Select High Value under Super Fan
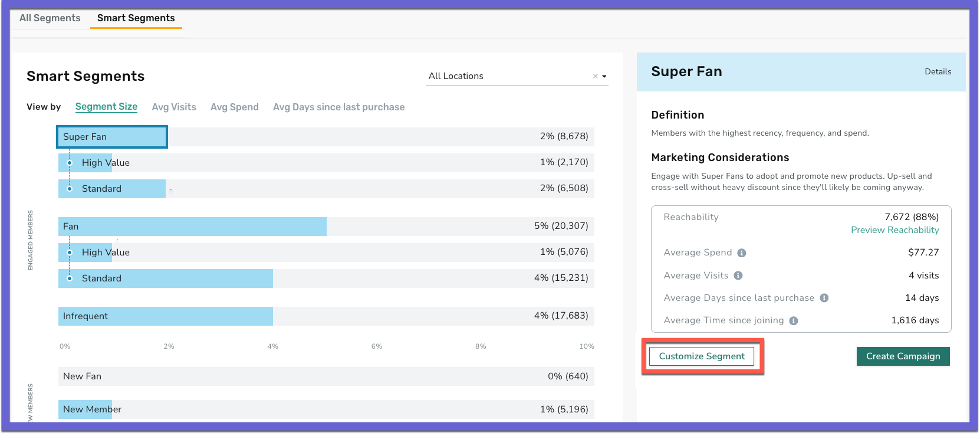This screenshot has height=436, width=980. pyautogui.click(x=326, y=163)
